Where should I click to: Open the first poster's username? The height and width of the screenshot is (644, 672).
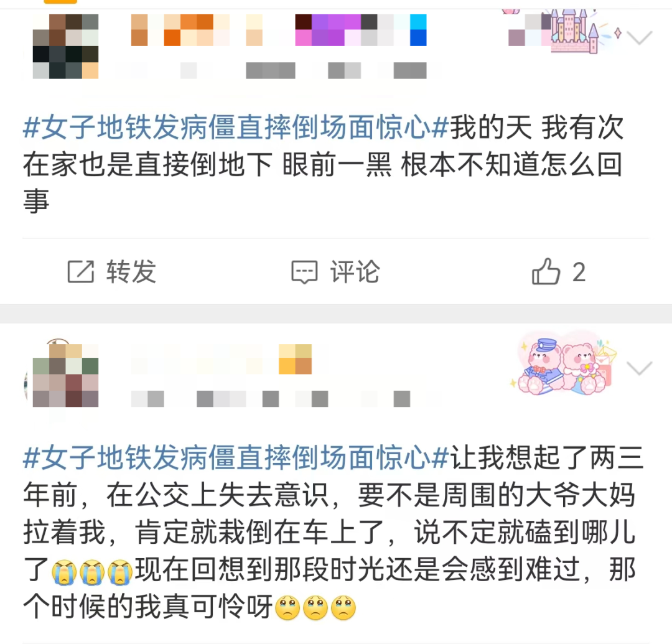point(279,30)
